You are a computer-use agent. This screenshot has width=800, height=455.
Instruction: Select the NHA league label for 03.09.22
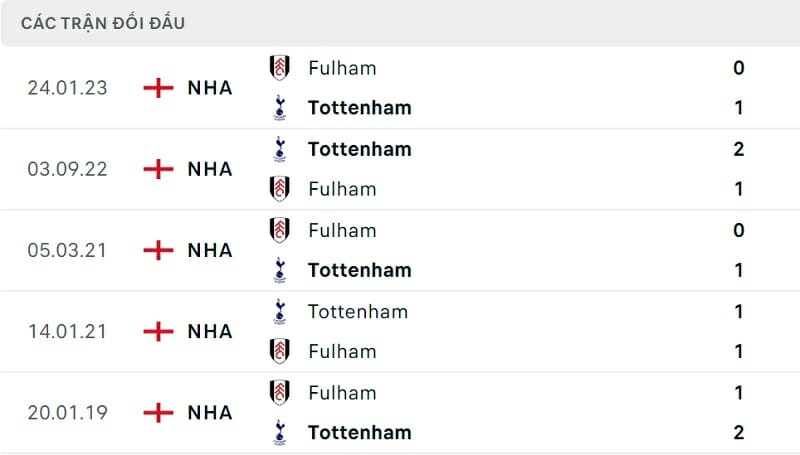click(210, 169)
